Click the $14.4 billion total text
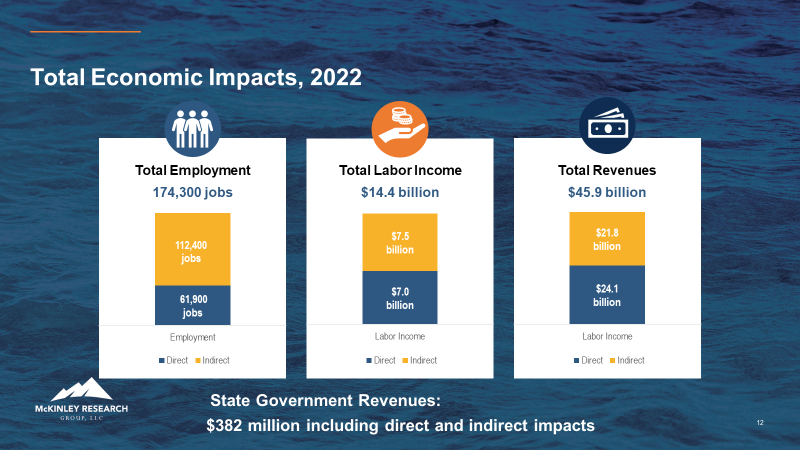 click(x=399, y=192)
